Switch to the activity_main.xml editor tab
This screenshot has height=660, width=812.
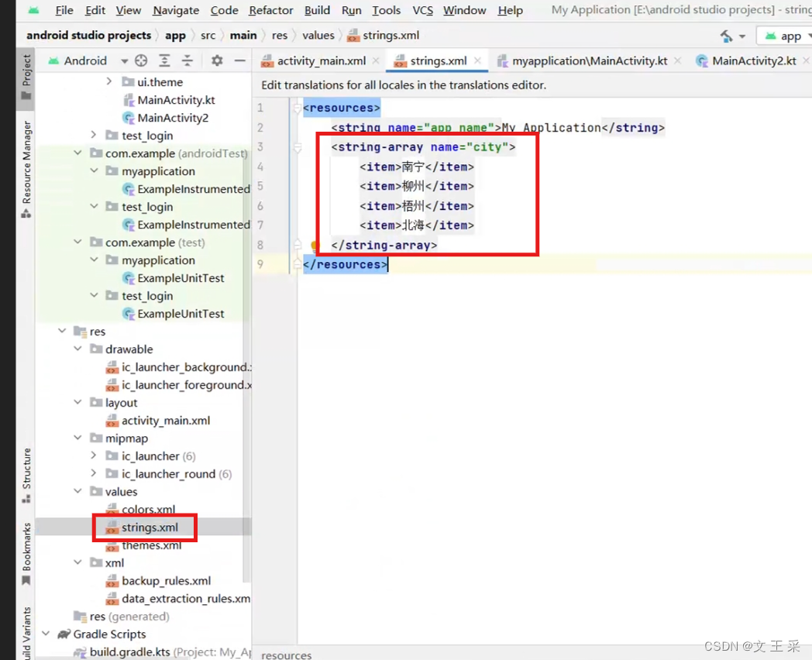pos(321,61)
